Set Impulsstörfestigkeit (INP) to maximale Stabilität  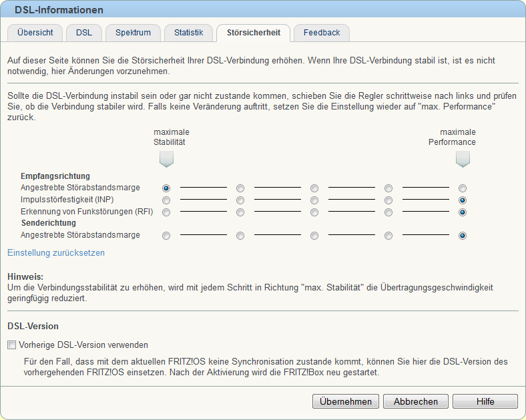[166, 200]
